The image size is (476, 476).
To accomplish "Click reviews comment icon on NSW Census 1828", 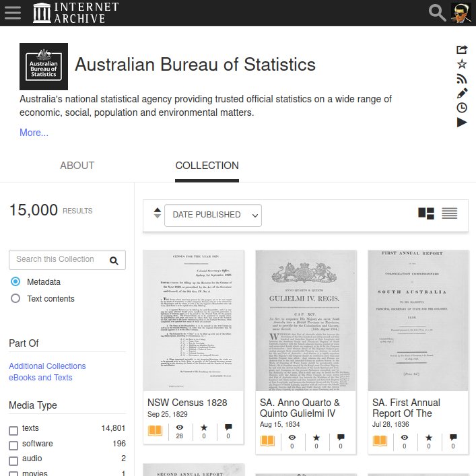I will [x=228, y=428].
